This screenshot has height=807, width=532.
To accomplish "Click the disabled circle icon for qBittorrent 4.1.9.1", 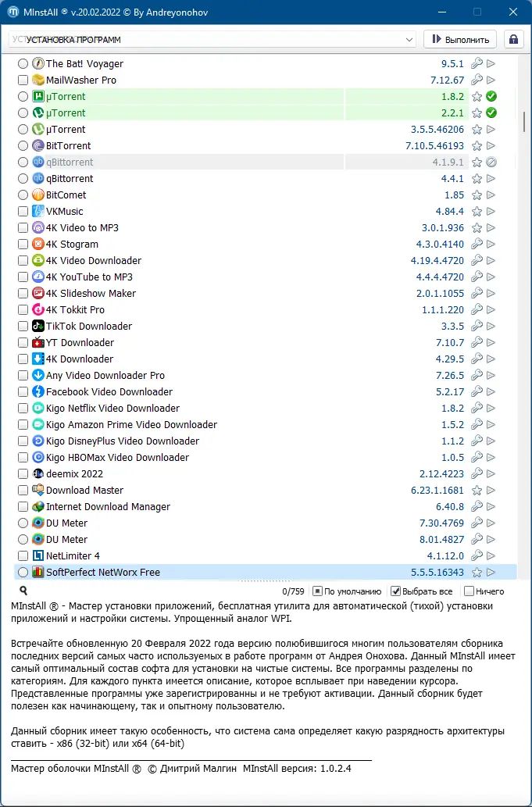I will [x=491, y=162].
